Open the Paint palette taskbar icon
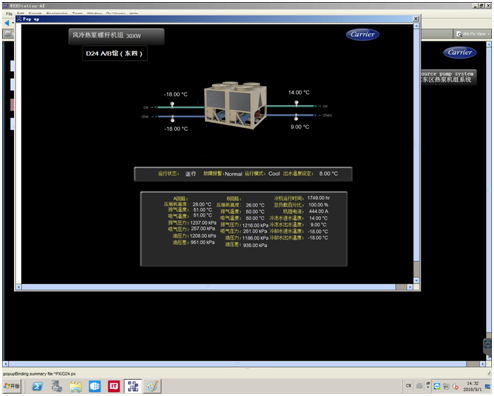Screen dimensions: 494x396 (x=152, y=386)
